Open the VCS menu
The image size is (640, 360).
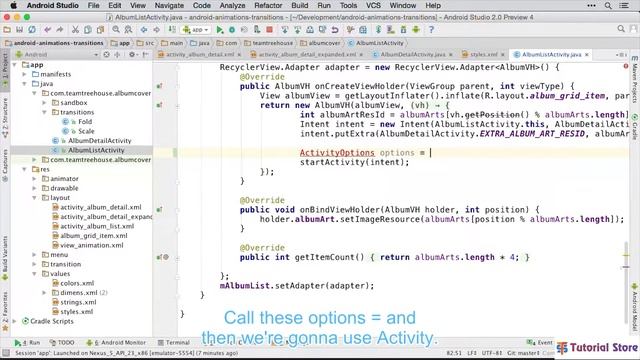tap(373, 5)
